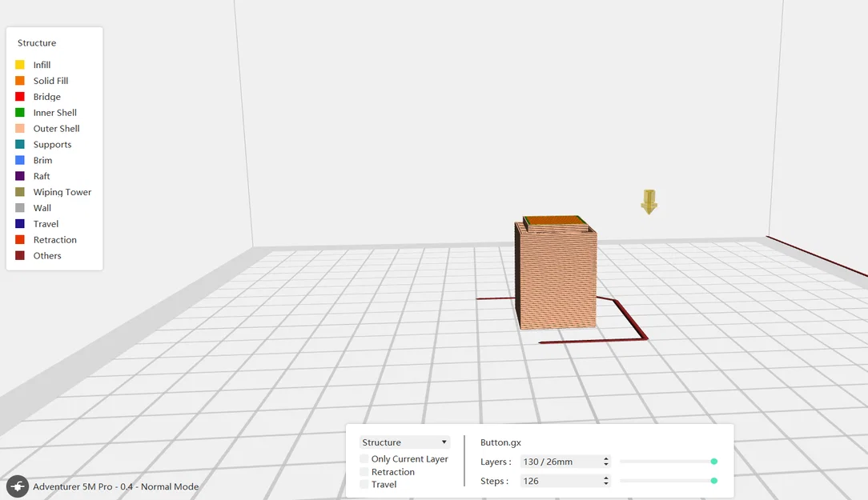The width and height of the screenshot is (868, 500).
Task: Click the olive Wiping Tower swatch
Action: (x=20, y=192)
